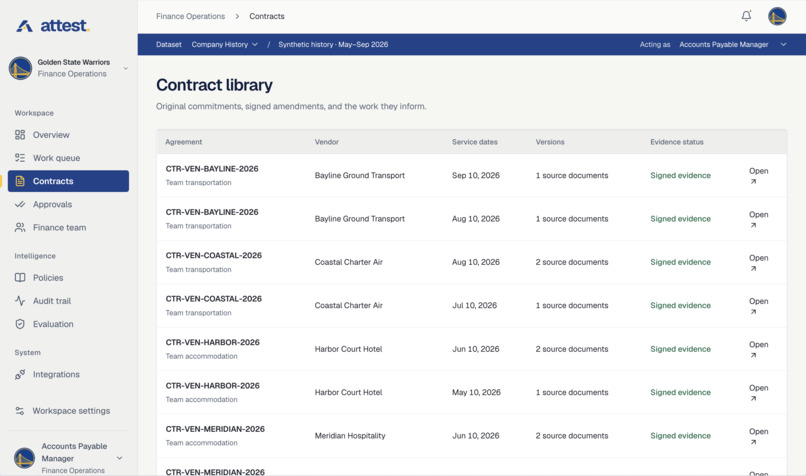The image size is (806, 476).
Task: Click Contracts breadcrumb
Action: tap(267, 16)
